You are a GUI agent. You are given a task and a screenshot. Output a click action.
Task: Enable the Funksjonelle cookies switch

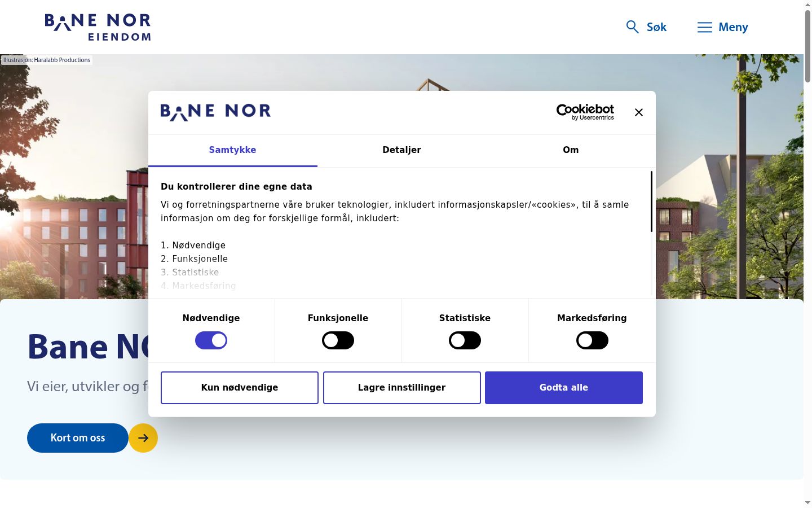[338, 340]
